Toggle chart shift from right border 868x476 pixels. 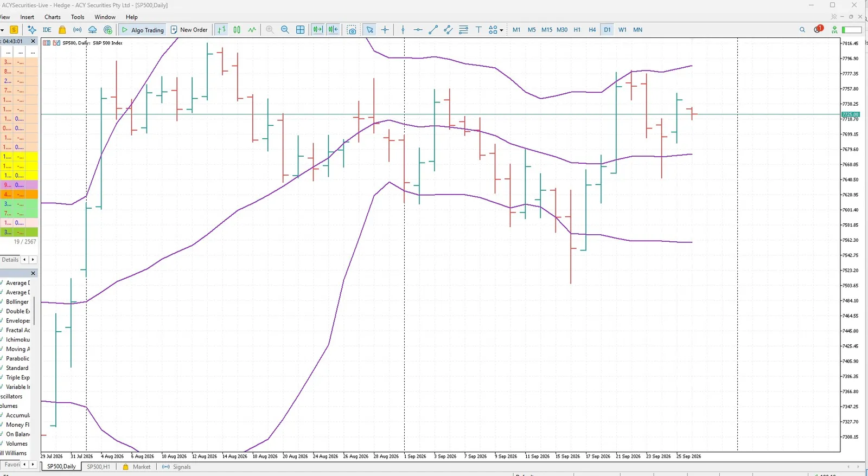coord(333,30)
